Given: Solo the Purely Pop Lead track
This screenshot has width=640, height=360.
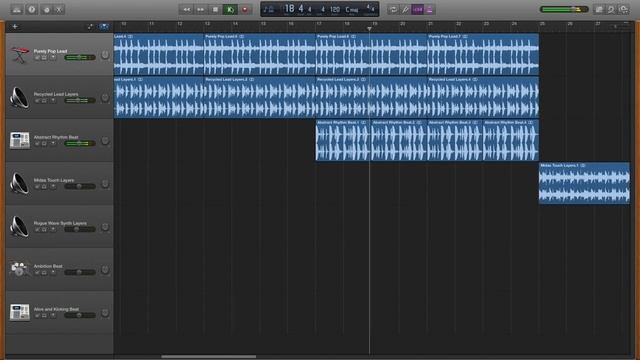Looking at the screenshot, I should tap(44, 58).
